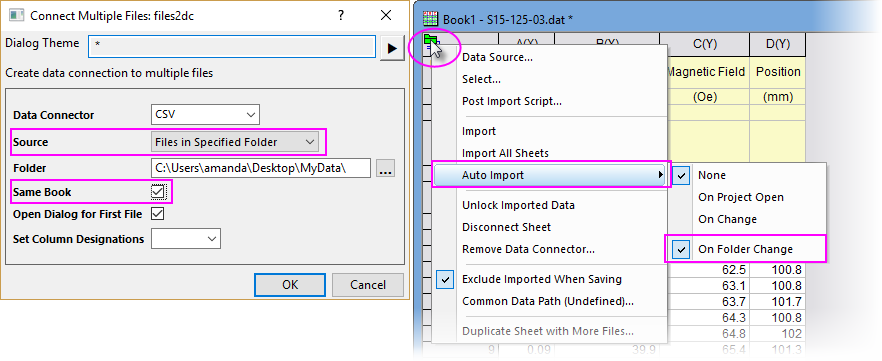882x361 pixels.
Task: Uncheck Open Dialog for First File
Action: 158,214
